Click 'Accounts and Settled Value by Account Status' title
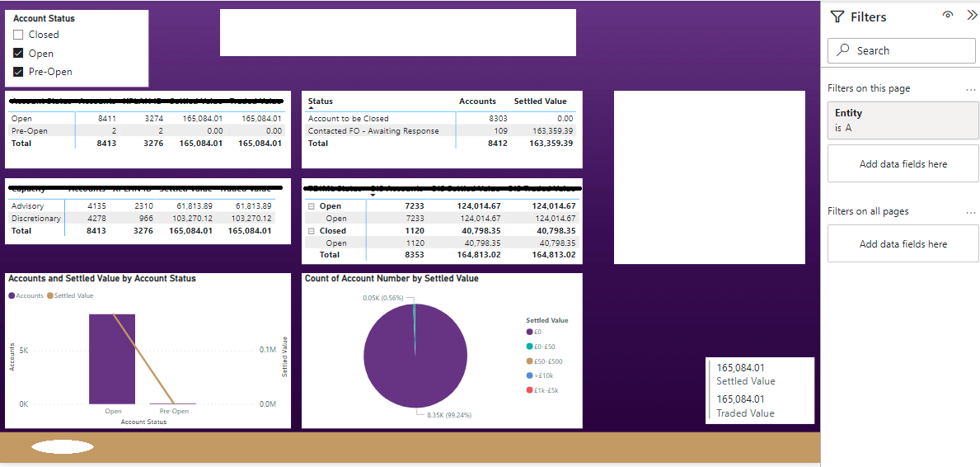The width and height of the screenshot is (980, 467). pyautogui.click(x=102, y=279)
